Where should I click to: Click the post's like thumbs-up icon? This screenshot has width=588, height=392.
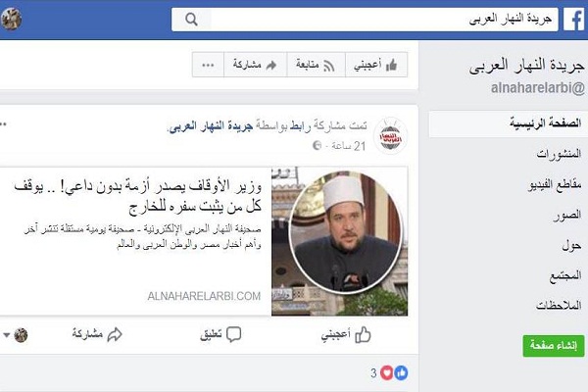click(363, 334)
